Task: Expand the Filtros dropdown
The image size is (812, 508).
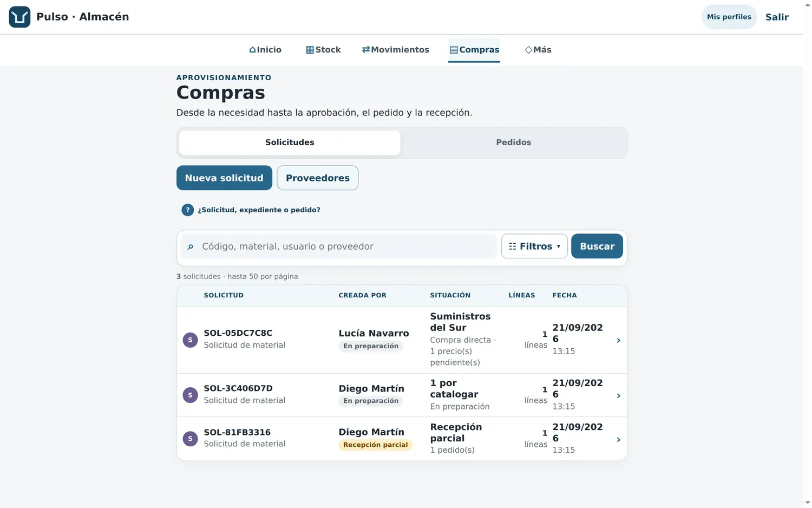Action: tap(534, 246)
